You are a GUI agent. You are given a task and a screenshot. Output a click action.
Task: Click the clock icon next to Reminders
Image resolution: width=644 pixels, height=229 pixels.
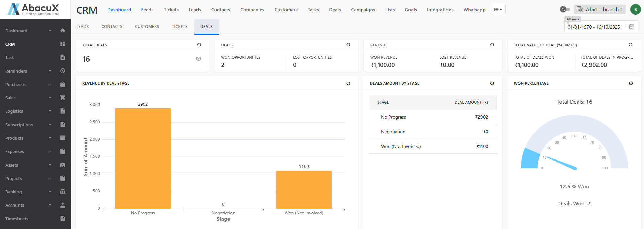point(62,71)
